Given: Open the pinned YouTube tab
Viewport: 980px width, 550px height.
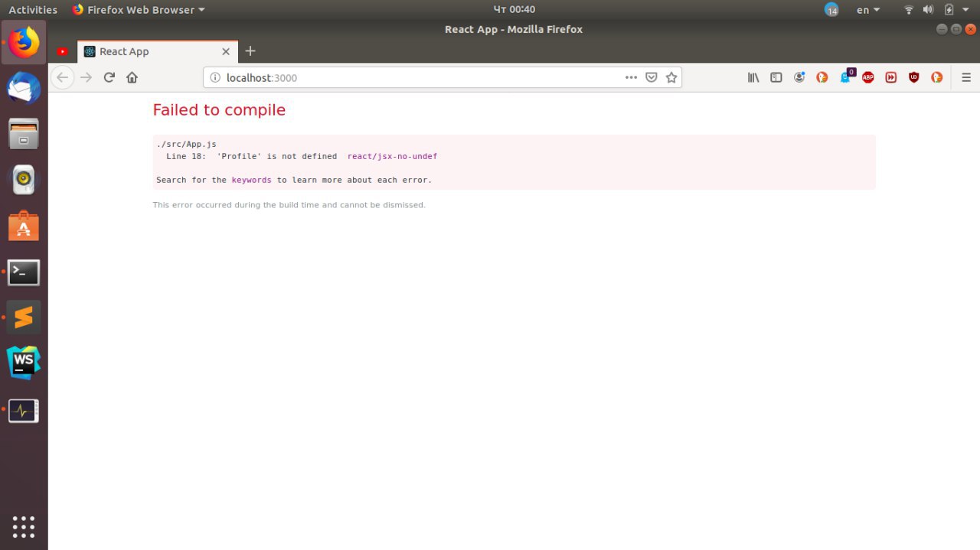Looking at the screenshot, I should pos(63,51).
